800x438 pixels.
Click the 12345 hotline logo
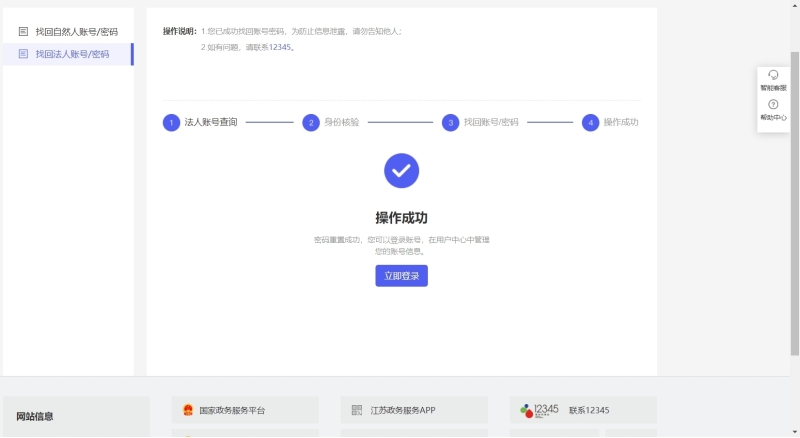coord(540,410)
